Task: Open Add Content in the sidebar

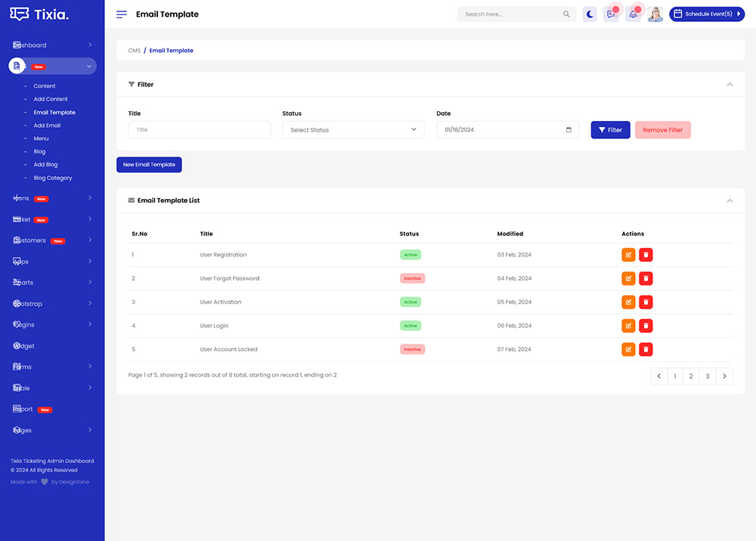Action: (x=51, y=99)
